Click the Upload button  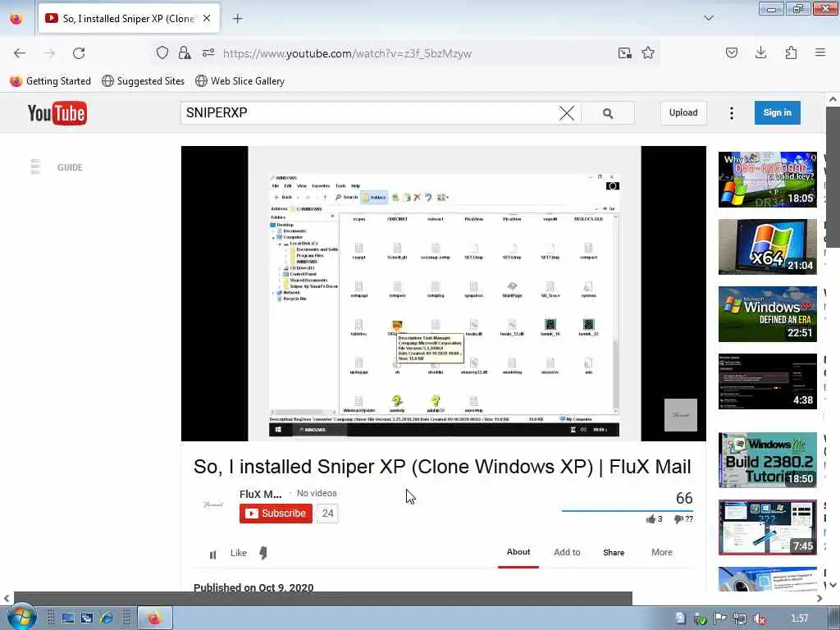click(683, 112)
